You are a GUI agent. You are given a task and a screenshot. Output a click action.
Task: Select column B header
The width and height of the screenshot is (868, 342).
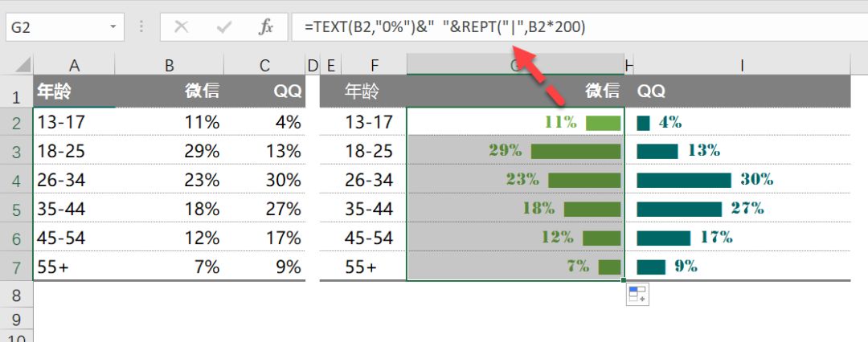[170, 65]
